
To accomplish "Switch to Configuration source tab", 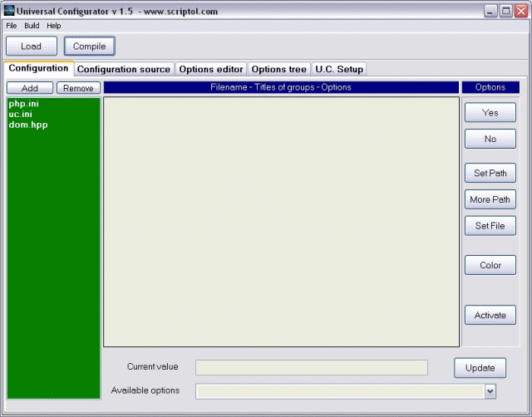I will (x=123, y=69).
